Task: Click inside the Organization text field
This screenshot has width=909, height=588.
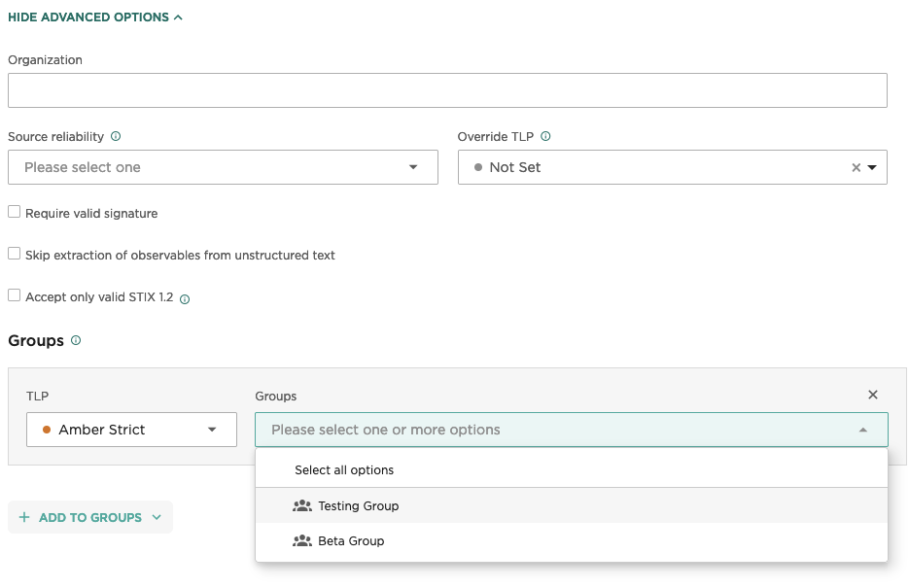Action: coord(447,89)
